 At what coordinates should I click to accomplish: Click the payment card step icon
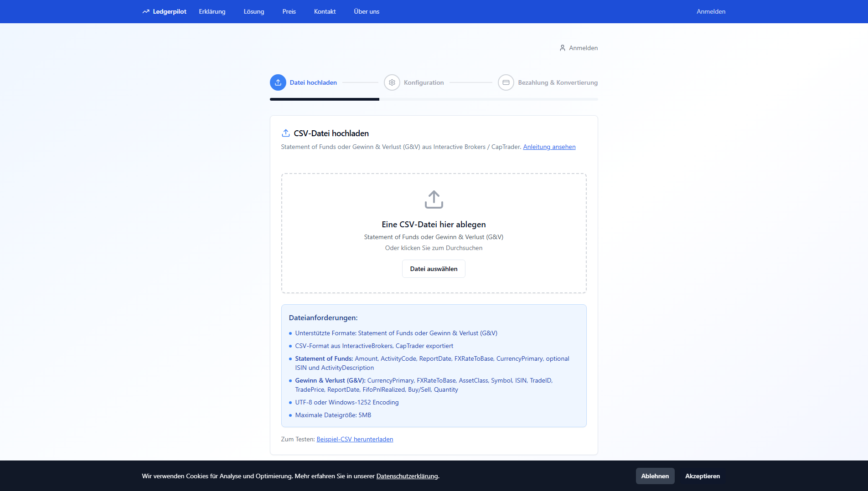[506, 82]
